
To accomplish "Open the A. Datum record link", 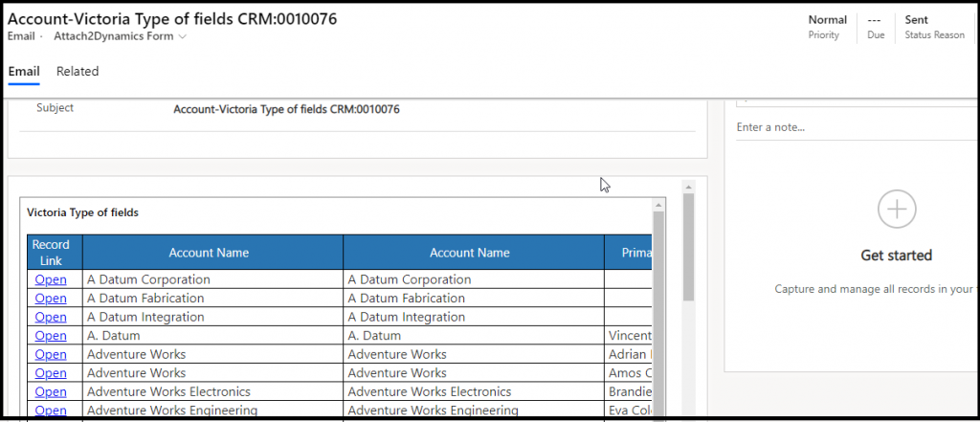I will [x=51, y=336].
